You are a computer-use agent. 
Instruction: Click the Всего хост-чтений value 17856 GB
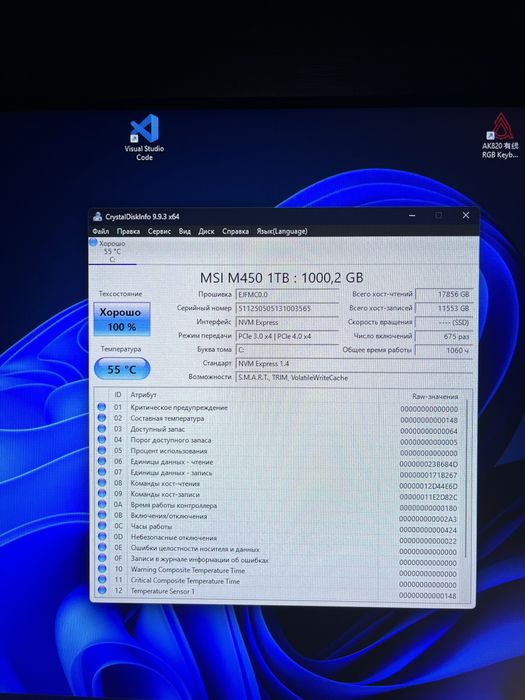(444, 295)
